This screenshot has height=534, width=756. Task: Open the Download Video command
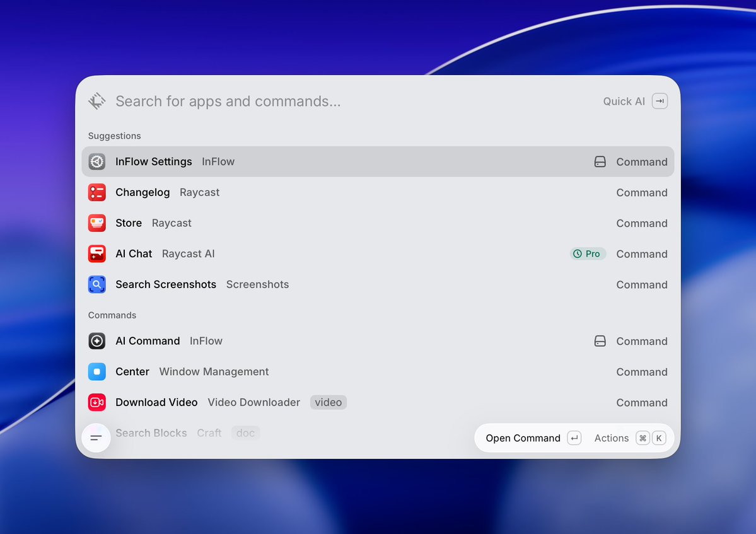tap(378, 402)
